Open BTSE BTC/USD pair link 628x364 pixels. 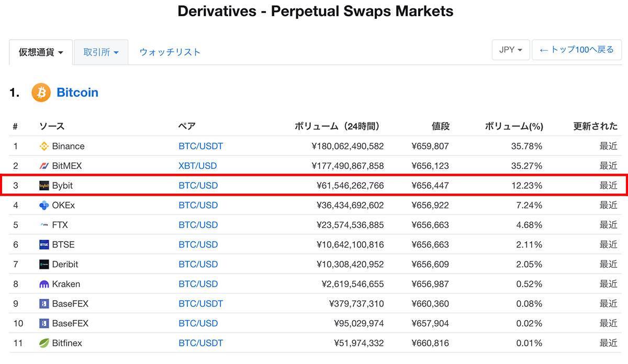click(198, 245)
